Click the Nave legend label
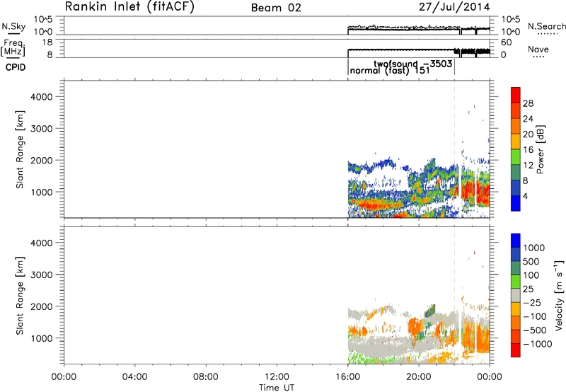The image size is (566, 392). 538,50
